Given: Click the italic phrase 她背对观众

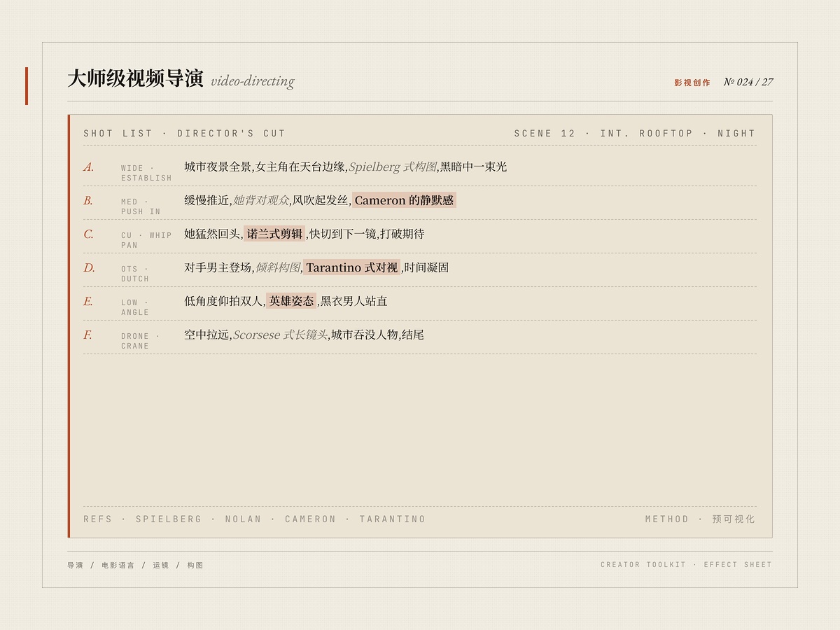Looking at the screenshot, I should 261,200.
